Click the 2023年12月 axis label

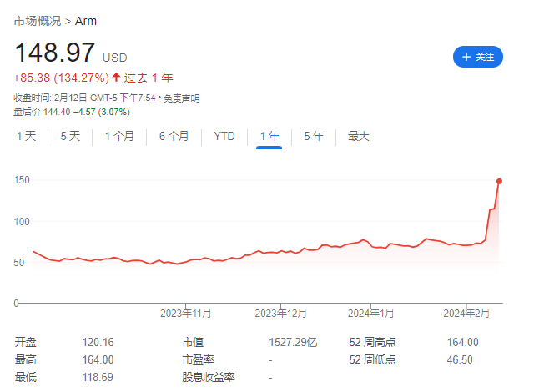coord(280,314)
